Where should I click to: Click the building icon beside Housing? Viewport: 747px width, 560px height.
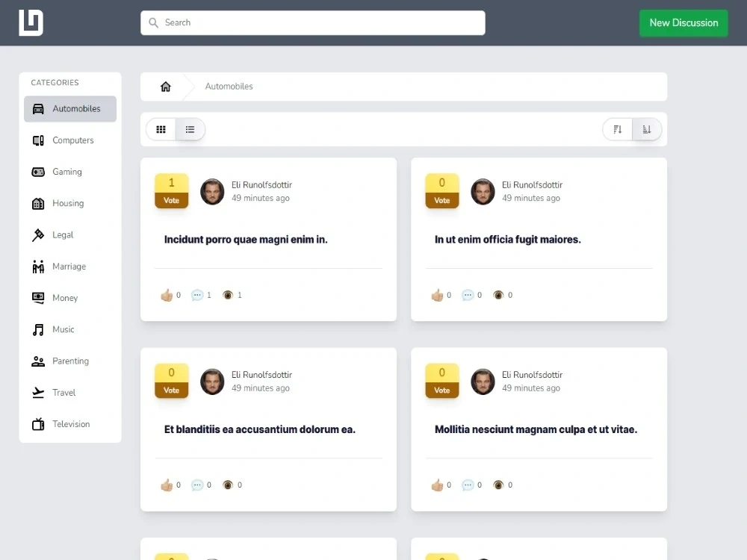38,204
